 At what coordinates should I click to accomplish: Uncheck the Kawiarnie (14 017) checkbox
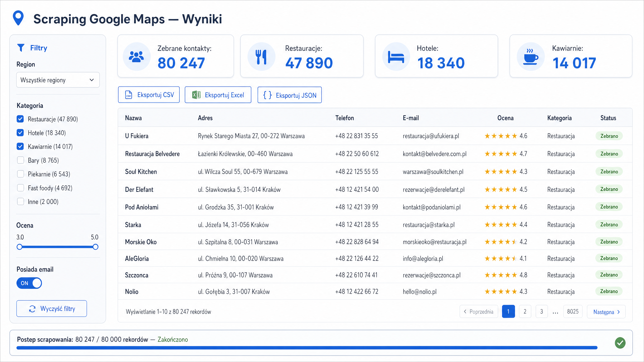coord(20,147)
